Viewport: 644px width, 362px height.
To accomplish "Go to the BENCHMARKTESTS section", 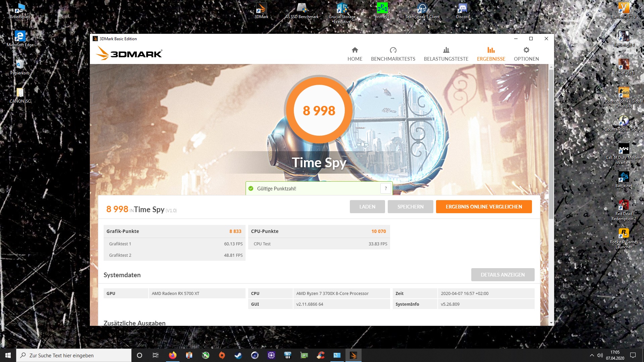I will pos(393,54).
